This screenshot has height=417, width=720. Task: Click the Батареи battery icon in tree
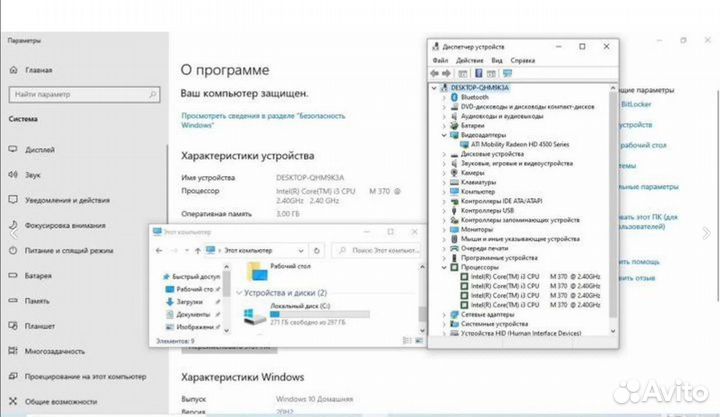[x=455, y=125]
